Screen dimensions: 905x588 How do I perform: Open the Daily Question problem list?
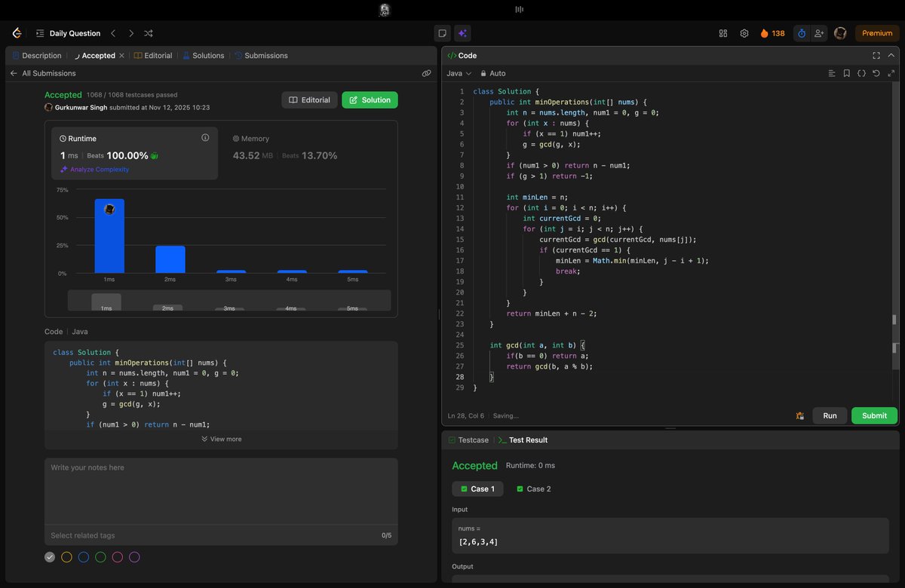68,33
